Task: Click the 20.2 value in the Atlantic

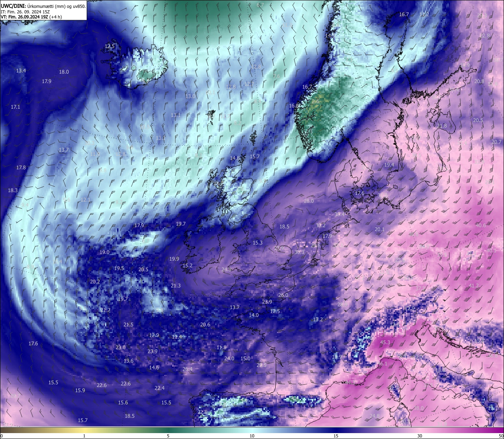Action: click(95, 282)
